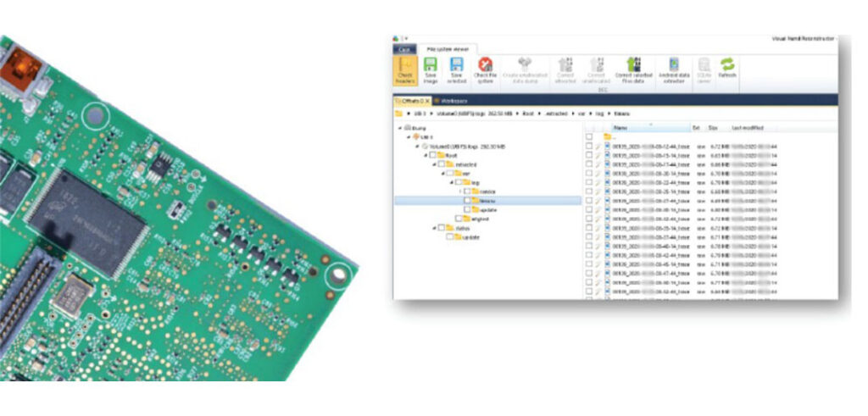Collapse the log folder in tree
Viewport: 868px width, 416px height.
click(451, 182)
